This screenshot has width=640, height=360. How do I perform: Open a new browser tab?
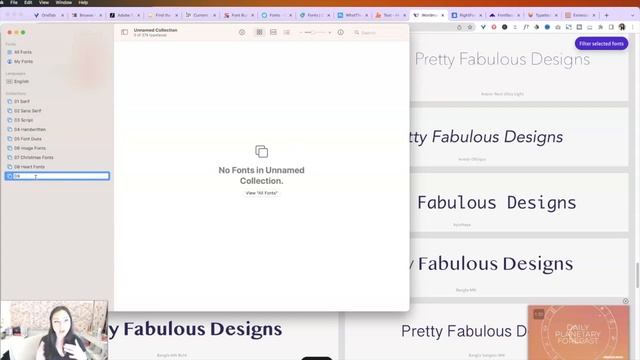607,15
